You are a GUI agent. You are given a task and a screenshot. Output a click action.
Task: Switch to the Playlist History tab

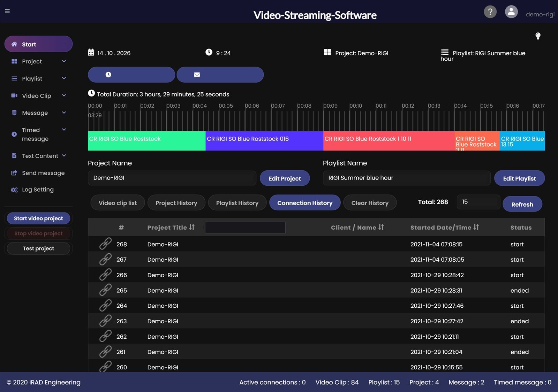coord(237,203)
